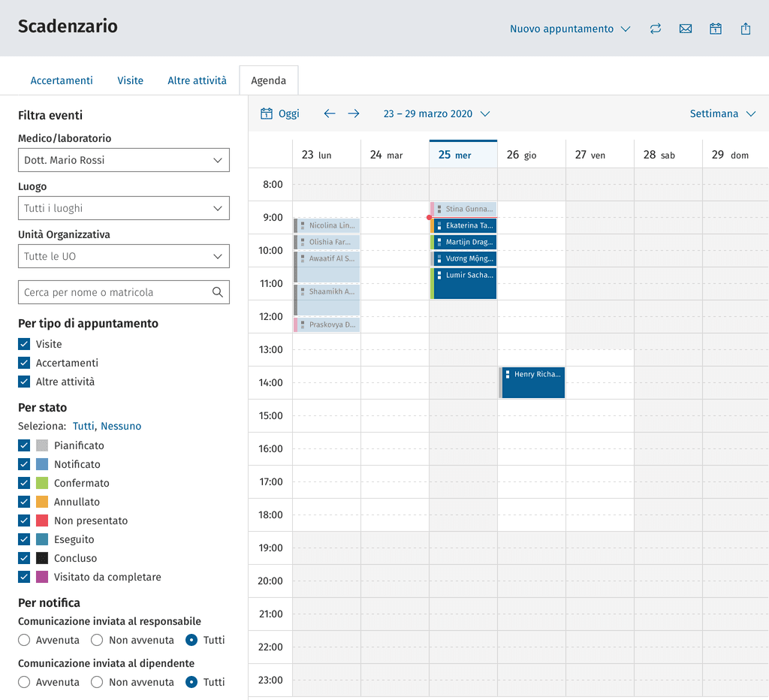
Task: Select Non avvenuta for dipendente communication
Action: (97, 682)
